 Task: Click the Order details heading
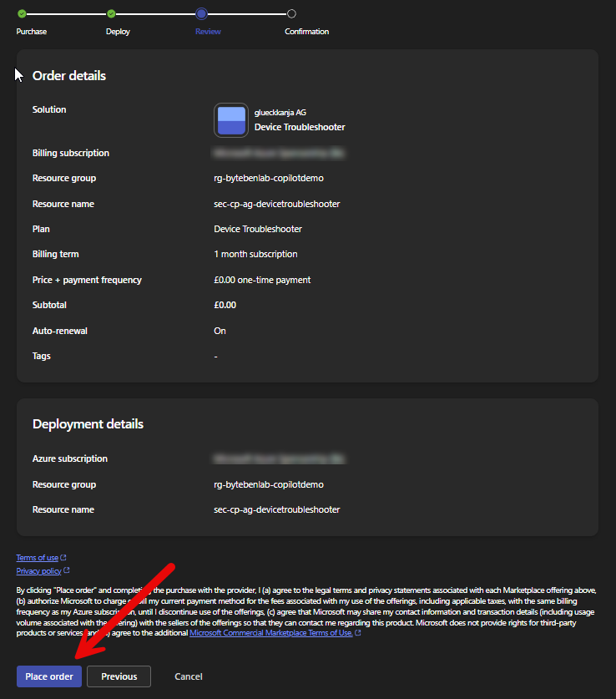pos(69,76)
